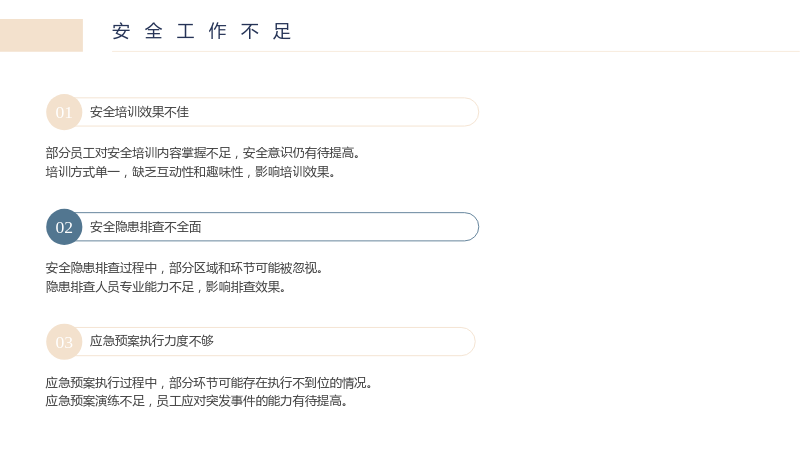This screenshot has height=450, width=800.
Task: Click the beige rectangle beside the title
Action: [41, 35]
